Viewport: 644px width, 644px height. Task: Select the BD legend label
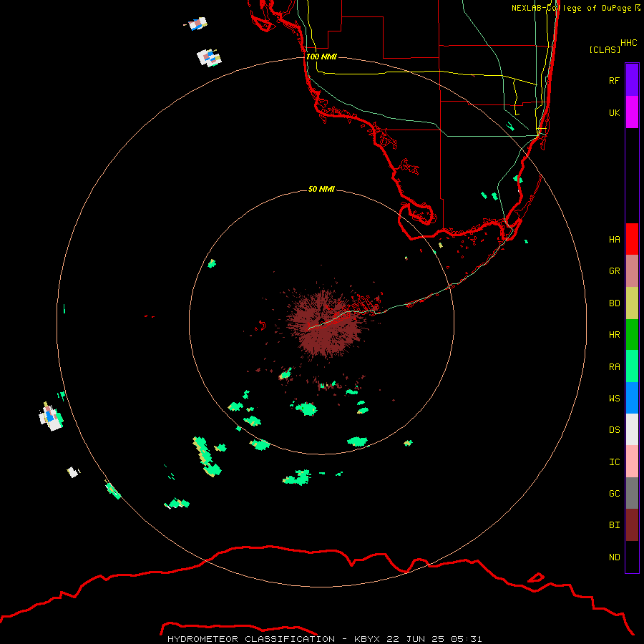pyautogui.click(x=615, y=303)
